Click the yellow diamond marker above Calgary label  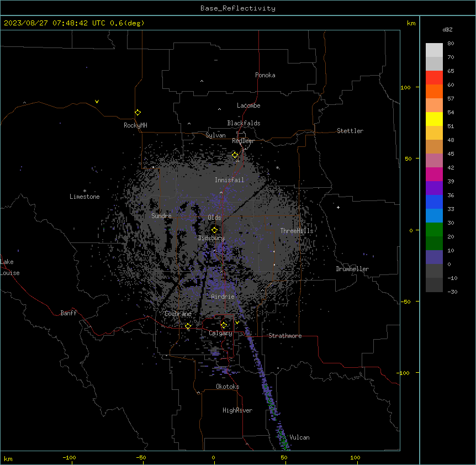coord(224,325)
